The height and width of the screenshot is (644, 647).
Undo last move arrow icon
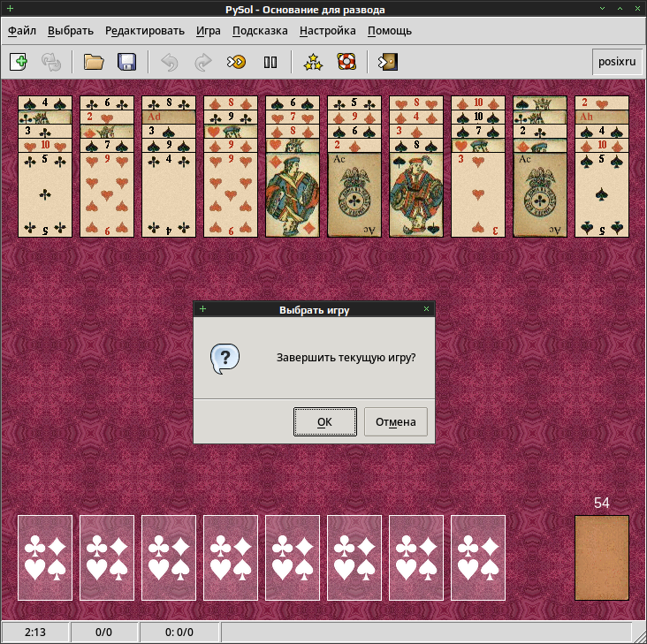[169, 62]
